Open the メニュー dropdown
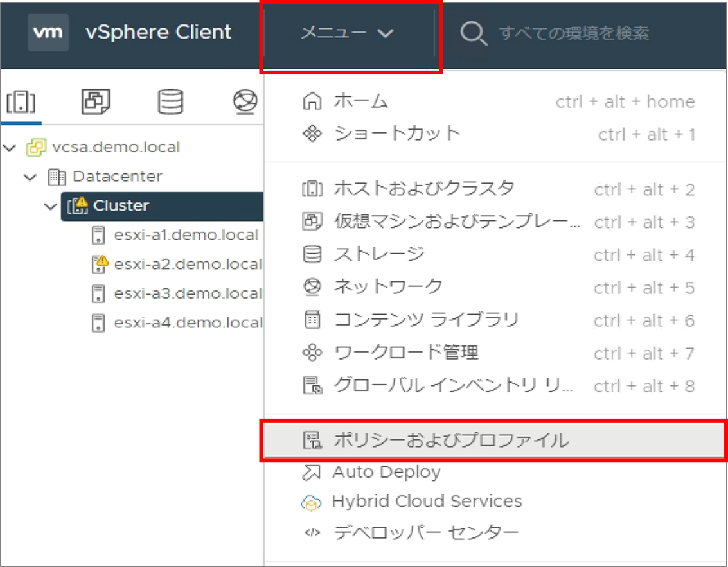Viewport: 728px width, 567px height. pos(347,33)
